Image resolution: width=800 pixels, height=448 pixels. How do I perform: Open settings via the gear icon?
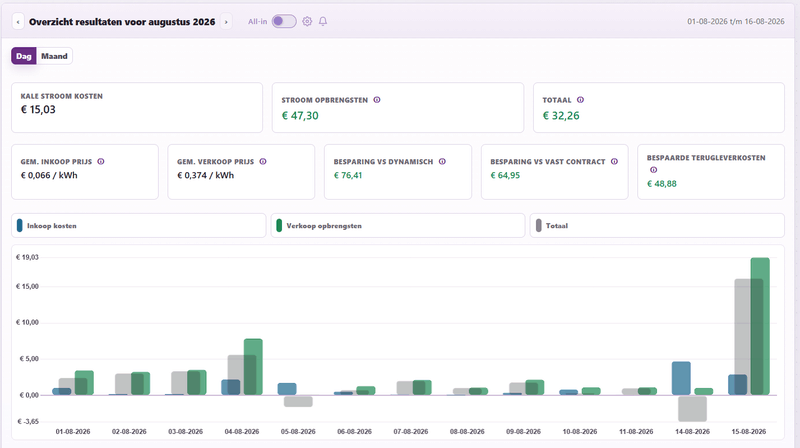(307, 21)
